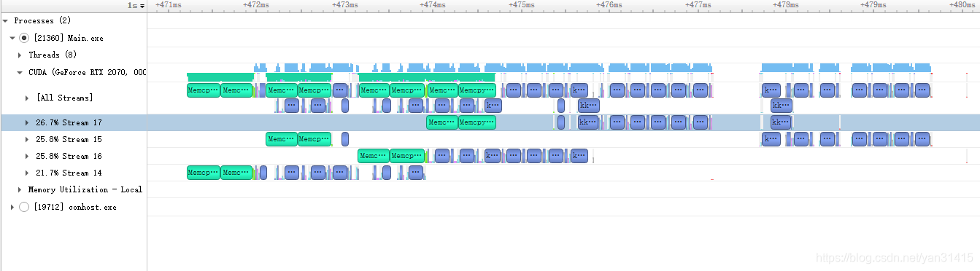
Task: Select second Memcpy block in Stream 14 row
Action: (x=236, y=173)
